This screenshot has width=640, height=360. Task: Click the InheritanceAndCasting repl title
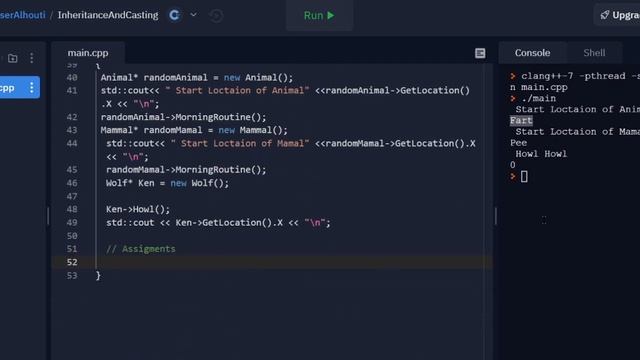108,15
